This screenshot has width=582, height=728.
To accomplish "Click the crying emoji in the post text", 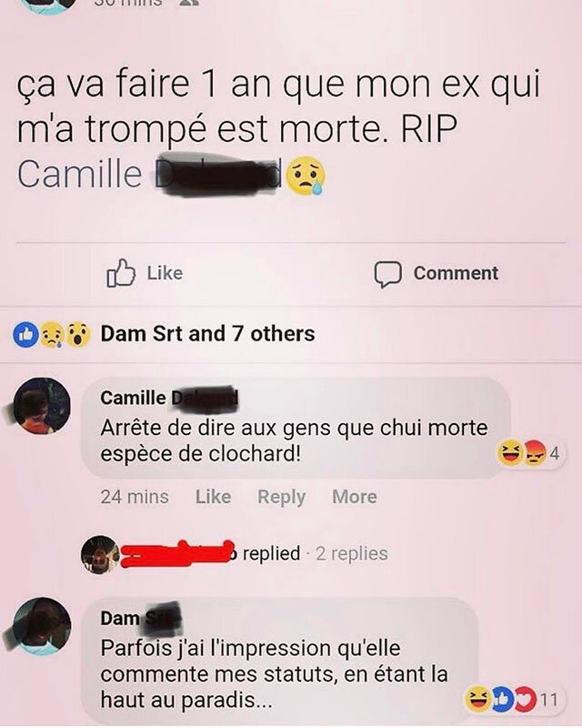I will [306, 176].
